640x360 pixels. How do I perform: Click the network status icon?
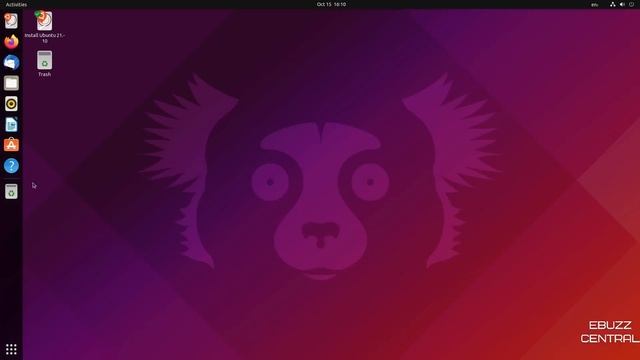point(613,4)
